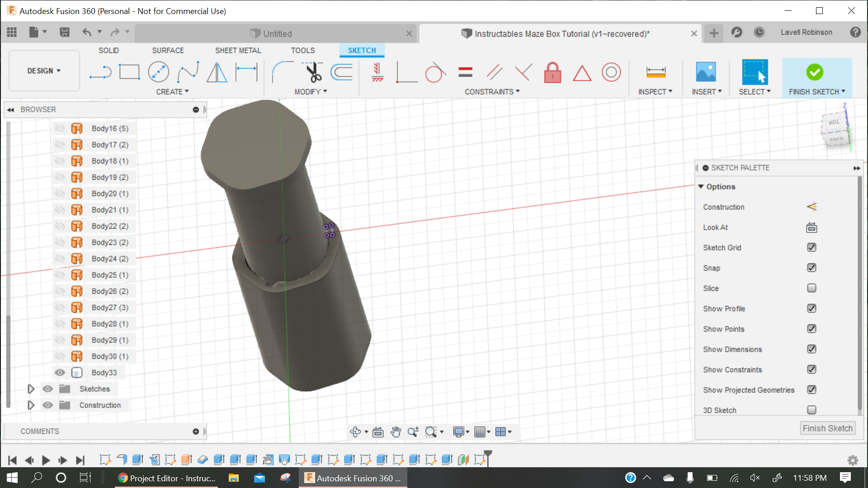This screenshot has width=868, height=488.
Task: Toggle visibility of the Sketches folder
Action: coord(47,389)
